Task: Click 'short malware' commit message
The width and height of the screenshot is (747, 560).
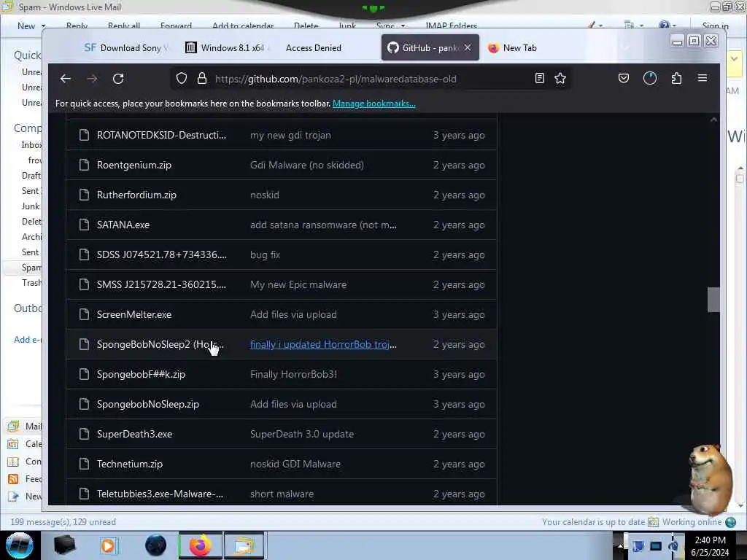Action: point(282,494)
